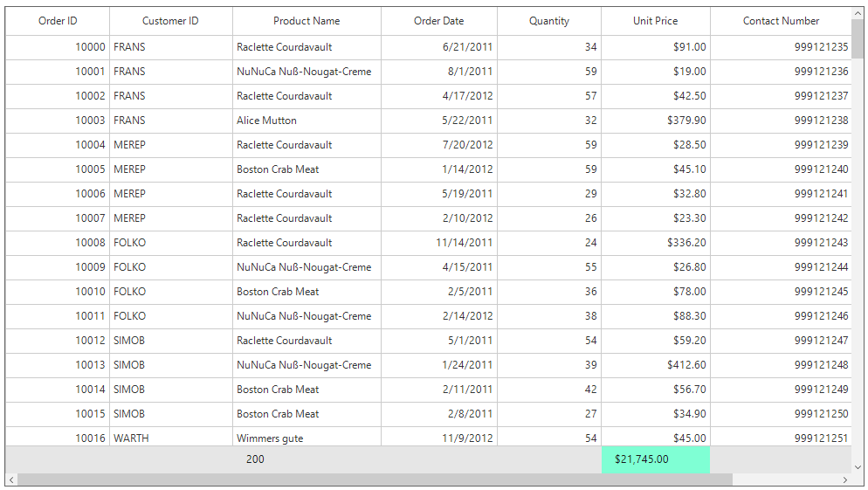Select Order ID cell 10002
The image size is (868, 490).
pos(58,96)
